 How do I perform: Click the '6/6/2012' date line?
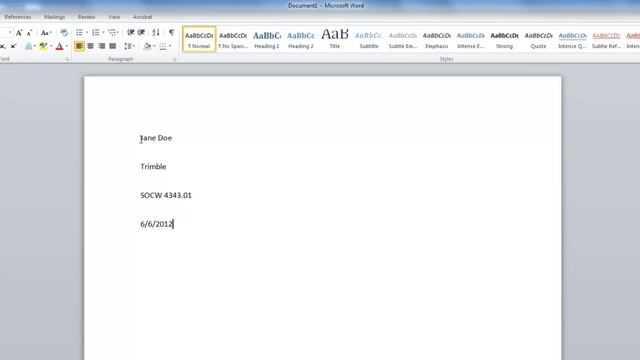tap(157, 224)
